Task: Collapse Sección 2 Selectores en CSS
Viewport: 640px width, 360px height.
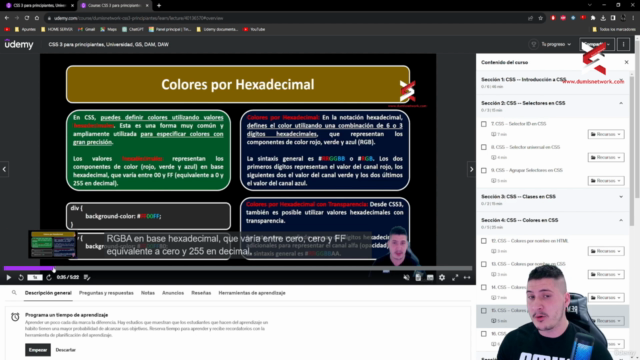Action: click(621, 103)
